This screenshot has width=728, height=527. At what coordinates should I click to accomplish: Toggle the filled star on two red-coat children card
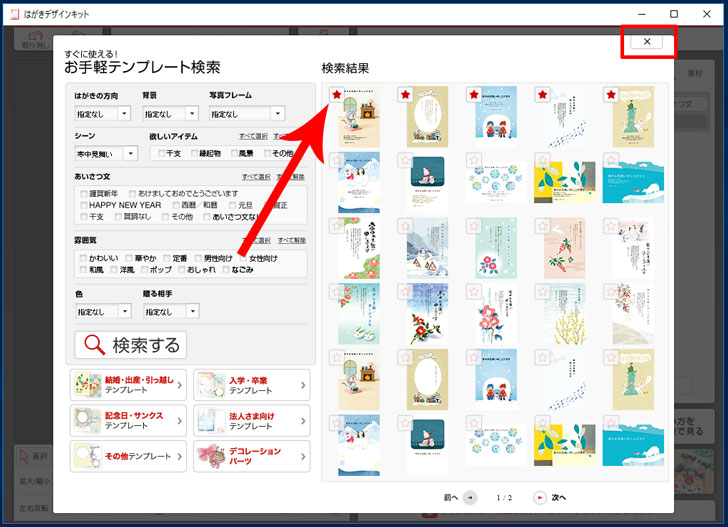(x=474, y=95)
